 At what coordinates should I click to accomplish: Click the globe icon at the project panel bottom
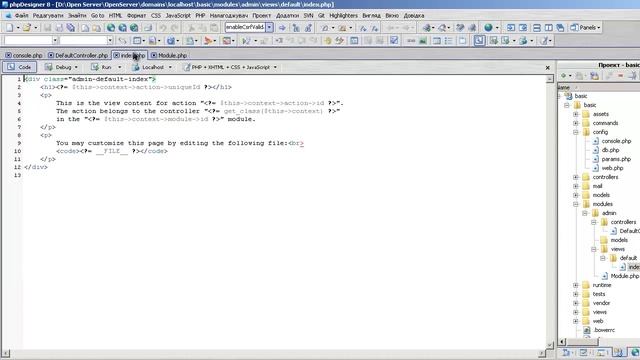[x=635, y=352]
